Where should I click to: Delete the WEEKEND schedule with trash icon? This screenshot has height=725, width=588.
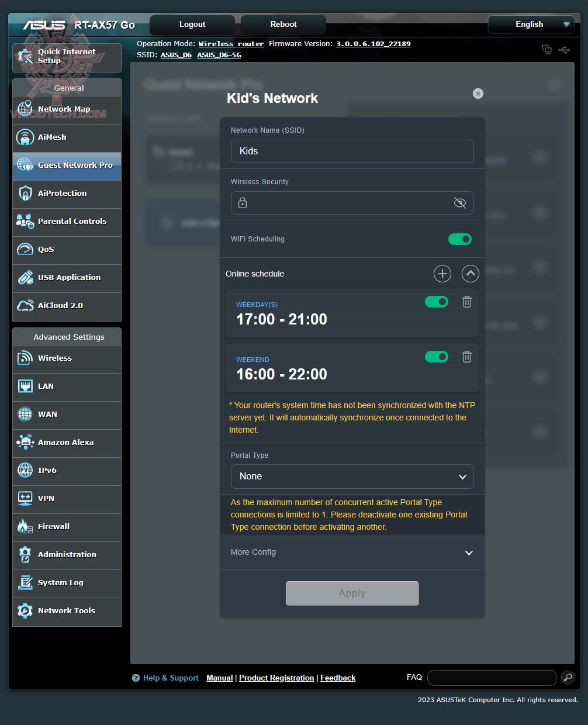[466, 357]
